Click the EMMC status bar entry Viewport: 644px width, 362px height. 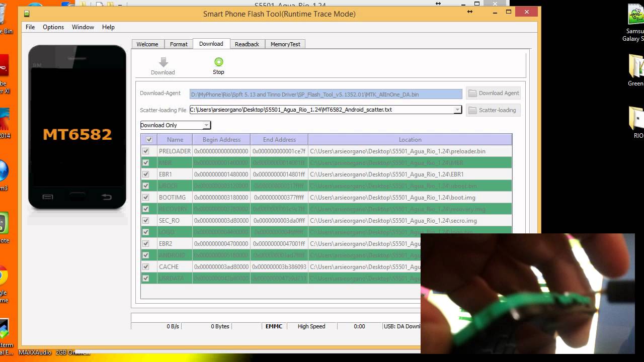click(274, 326)
